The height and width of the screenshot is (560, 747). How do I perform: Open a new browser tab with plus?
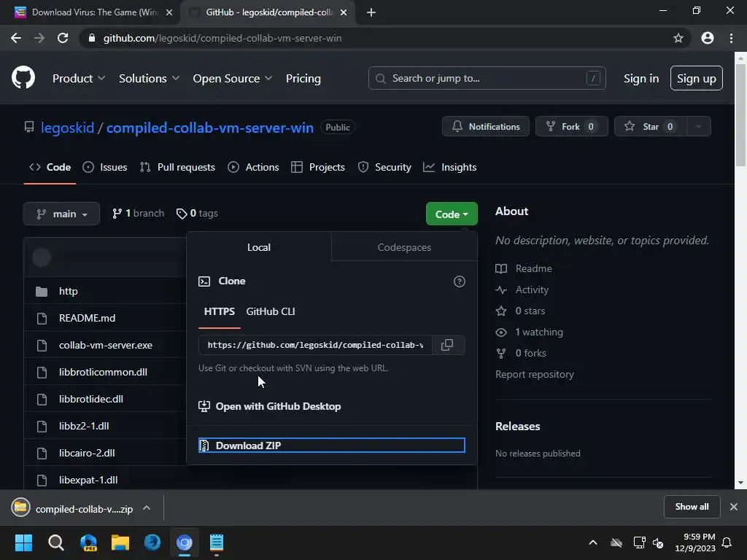click(x=371, y=12)
